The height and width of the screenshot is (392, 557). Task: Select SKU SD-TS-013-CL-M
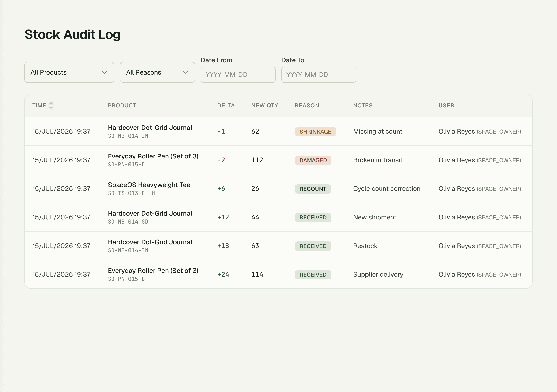point(132,193)
